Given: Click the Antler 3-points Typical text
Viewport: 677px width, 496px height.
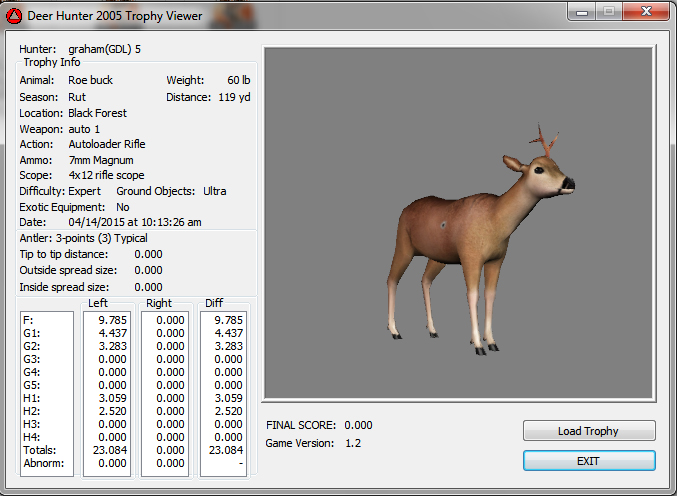Looking at the screenshot, I should 84,238.
